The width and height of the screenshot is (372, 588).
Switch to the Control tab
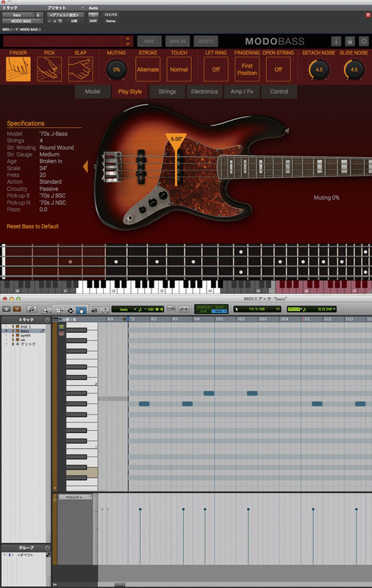click(x=279, y=91)
